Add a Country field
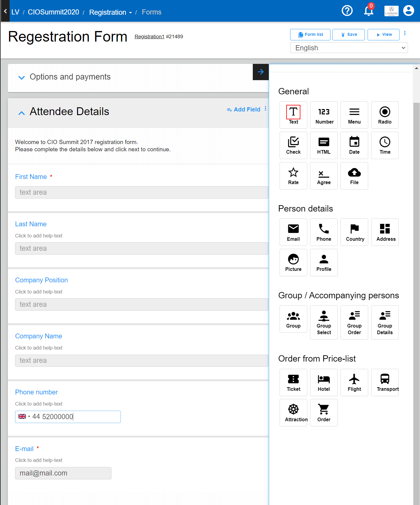Screen dimensions: 420x505 point(354,232)
